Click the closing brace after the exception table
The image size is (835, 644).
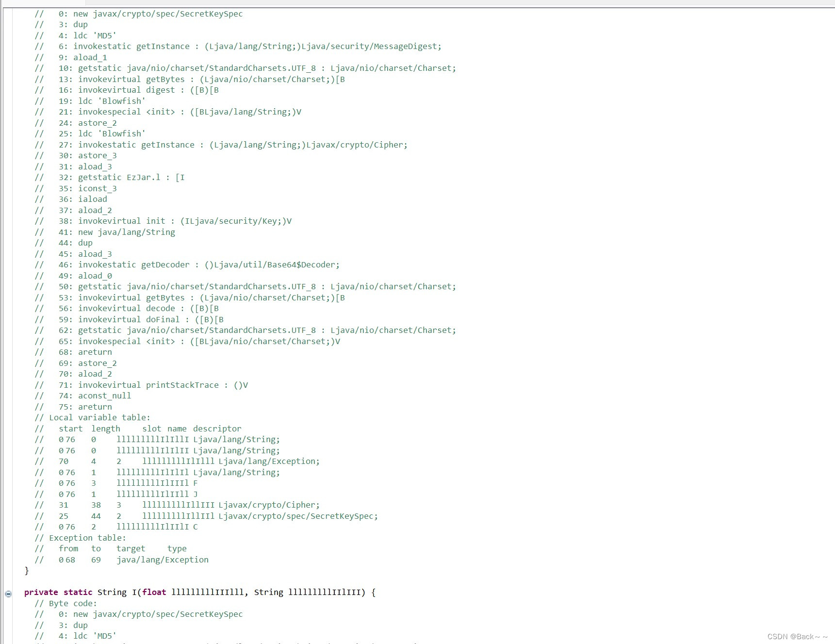click(27, 571)
